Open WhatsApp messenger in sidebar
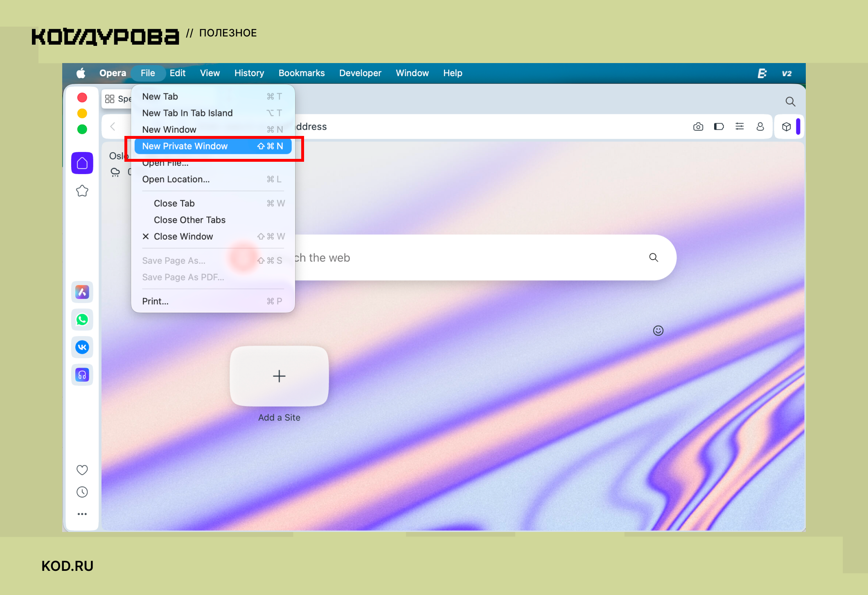The image size is (868, 595). 82,319
